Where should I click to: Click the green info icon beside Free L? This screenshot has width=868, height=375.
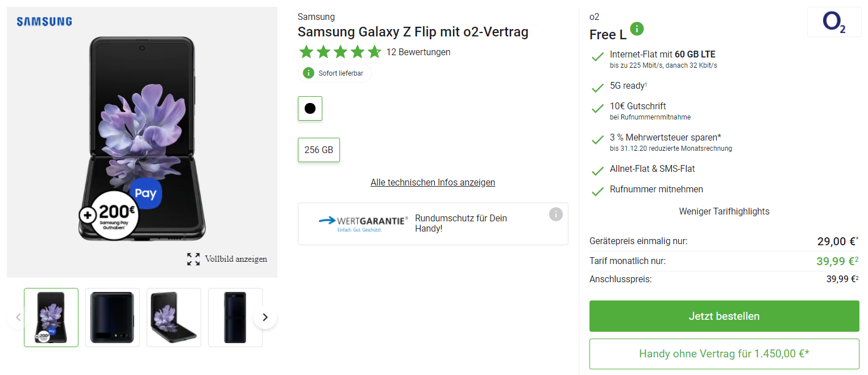click(637, 29)
